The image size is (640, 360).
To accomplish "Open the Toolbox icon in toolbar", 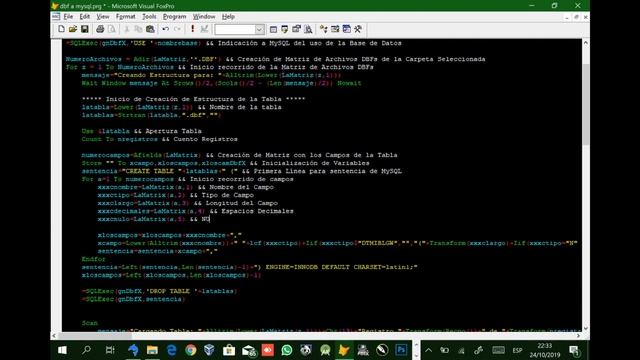I will pos(358,29).
